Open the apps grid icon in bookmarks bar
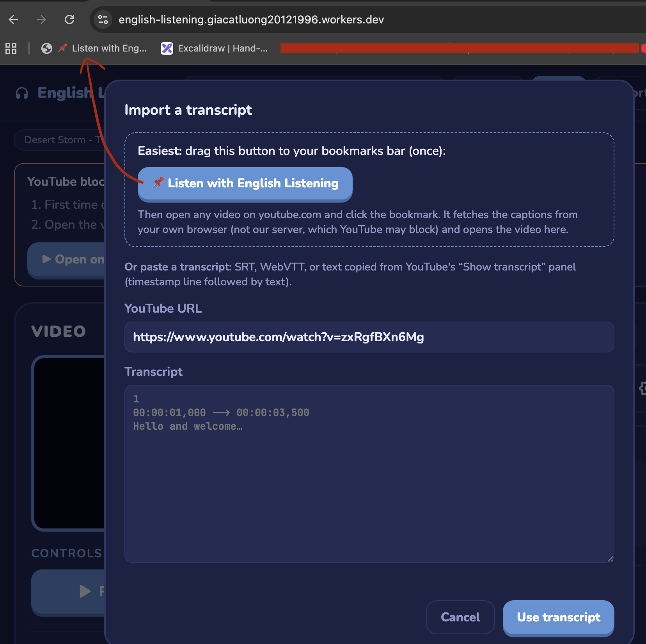This screenshot has height=644, width=646. [x=11, y=48]
